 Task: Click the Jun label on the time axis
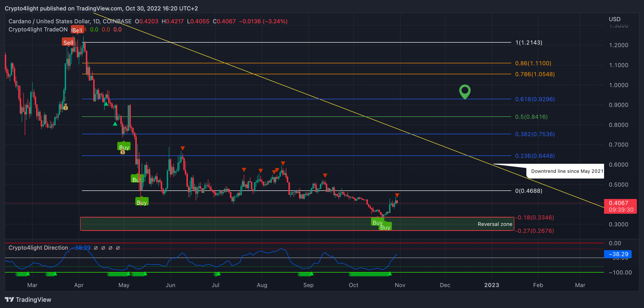pos(171,285)
